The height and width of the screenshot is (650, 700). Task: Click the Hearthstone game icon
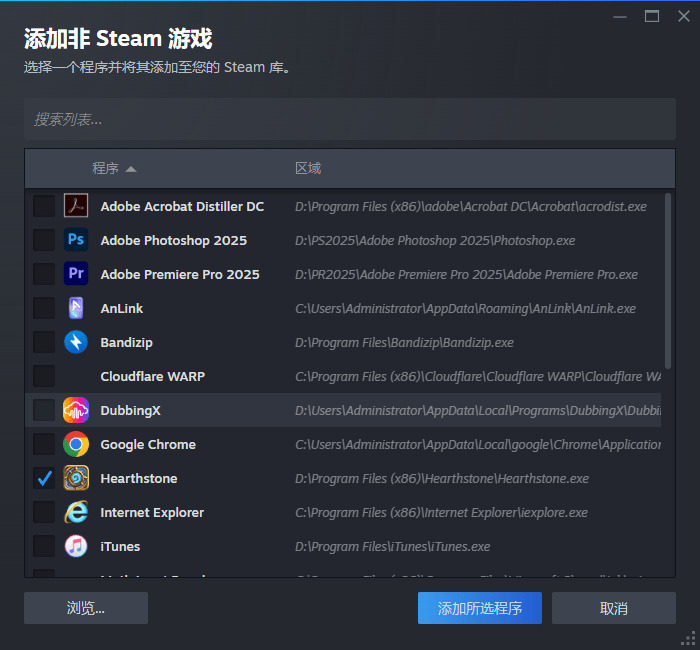[x=76, y=478]
